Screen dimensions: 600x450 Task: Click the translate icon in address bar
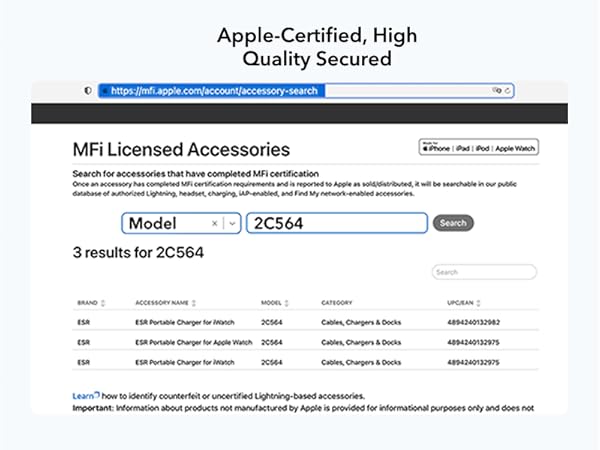click(496, 90)
